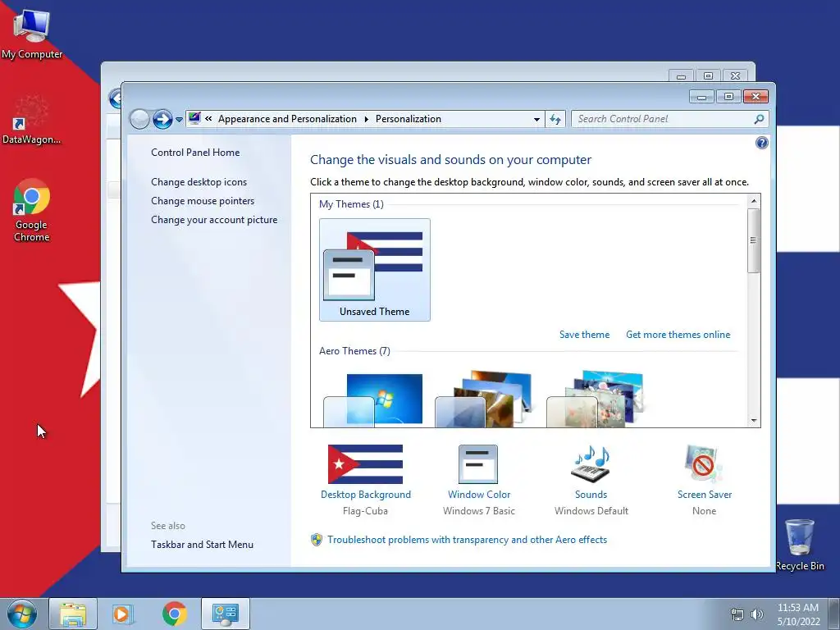Viewport: 840px width, 630px height.
Task: Open Screen Saver icon
Action: coord(703,464)
